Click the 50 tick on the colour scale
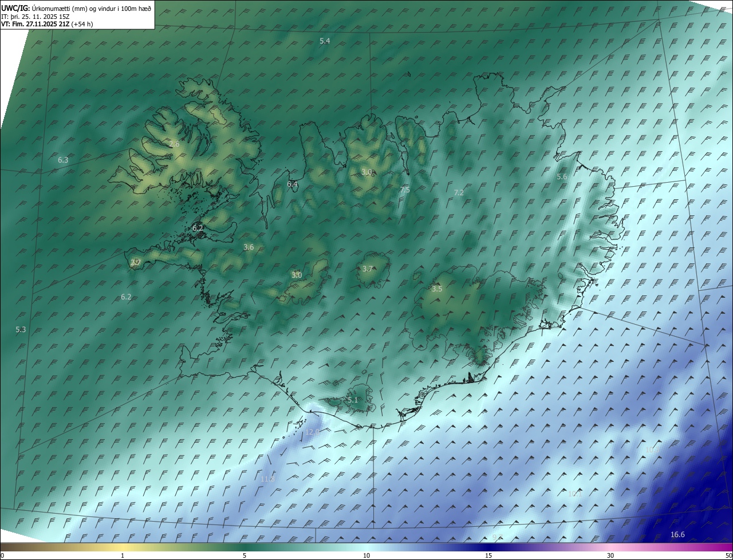 pyautogui.click(x=728, y=555)
